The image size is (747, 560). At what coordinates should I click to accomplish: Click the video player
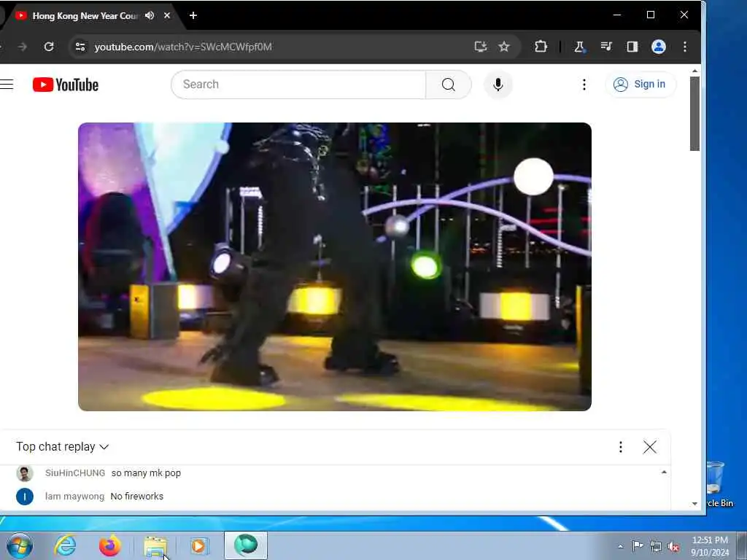click(x=334, y=267)
